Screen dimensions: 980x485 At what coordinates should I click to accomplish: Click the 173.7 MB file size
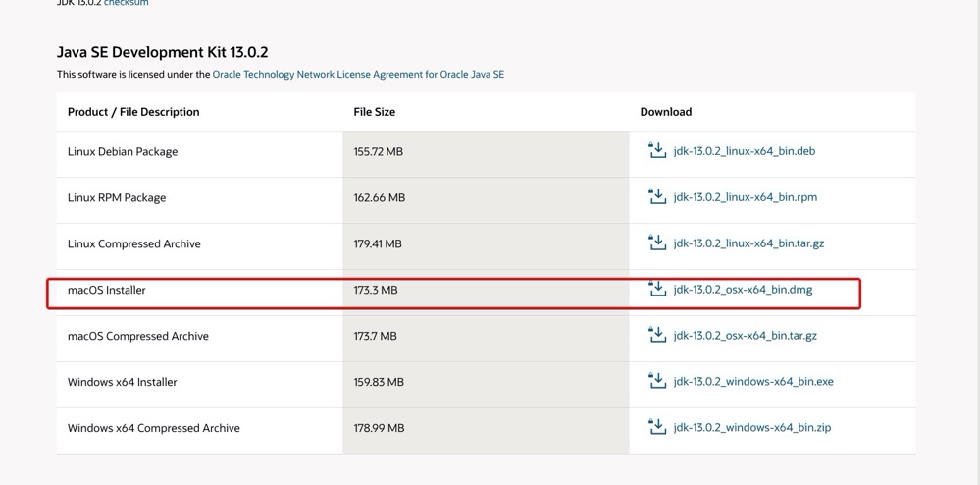click(375, 336)
